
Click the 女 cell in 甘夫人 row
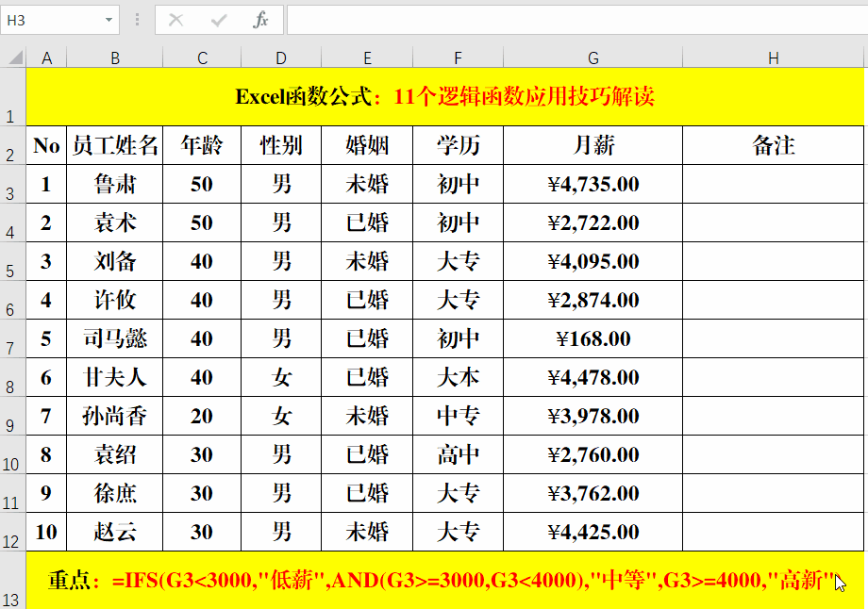281,377
